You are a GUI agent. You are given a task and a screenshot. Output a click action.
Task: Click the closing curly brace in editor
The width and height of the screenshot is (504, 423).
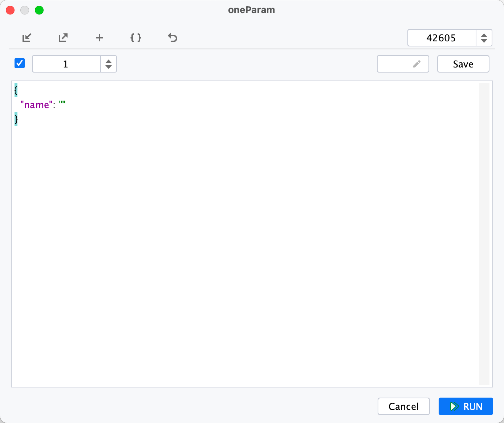click(16, 119)
